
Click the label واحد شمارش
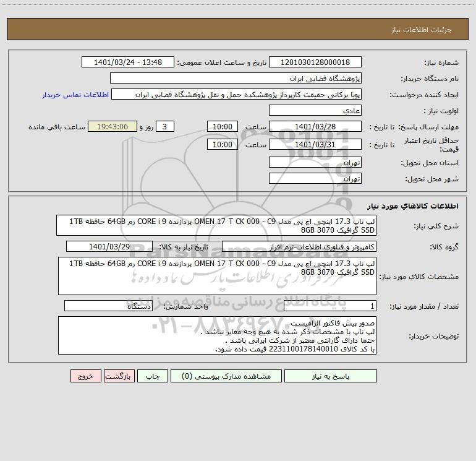point(186,307)
